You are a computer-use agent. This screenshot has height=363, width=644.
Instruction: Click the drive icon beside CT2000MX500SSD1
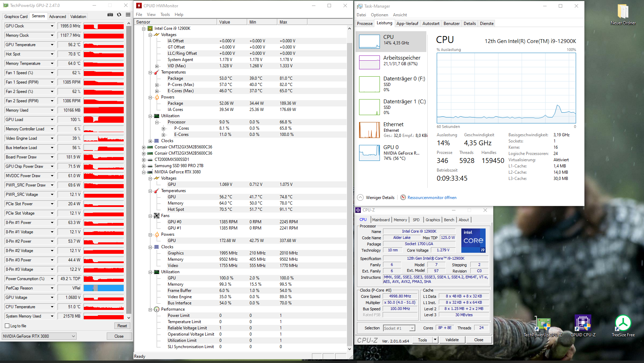click(x=150, y=159)
